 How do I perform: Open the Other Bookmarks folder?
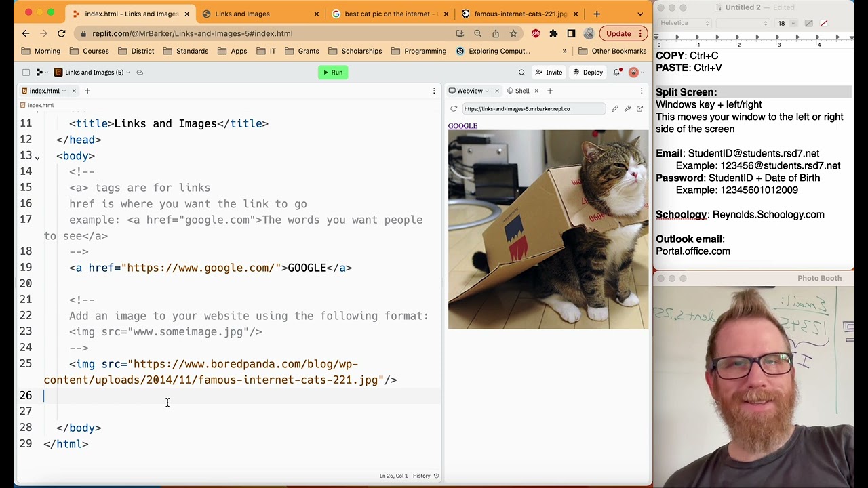pyautogui.click(x=612, y=51)
